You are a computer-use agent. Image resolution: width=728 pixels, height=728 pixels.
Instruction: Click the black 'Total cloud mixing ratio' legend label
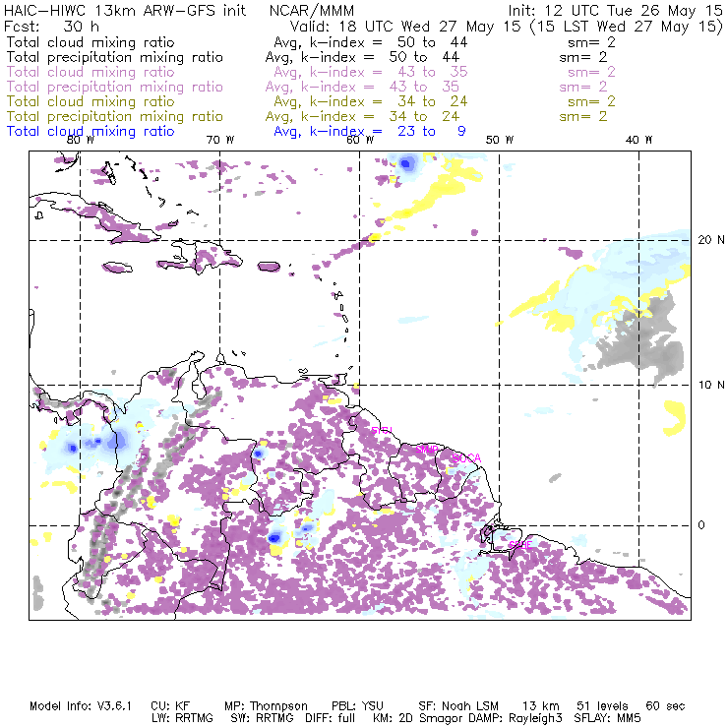(91, 42)
